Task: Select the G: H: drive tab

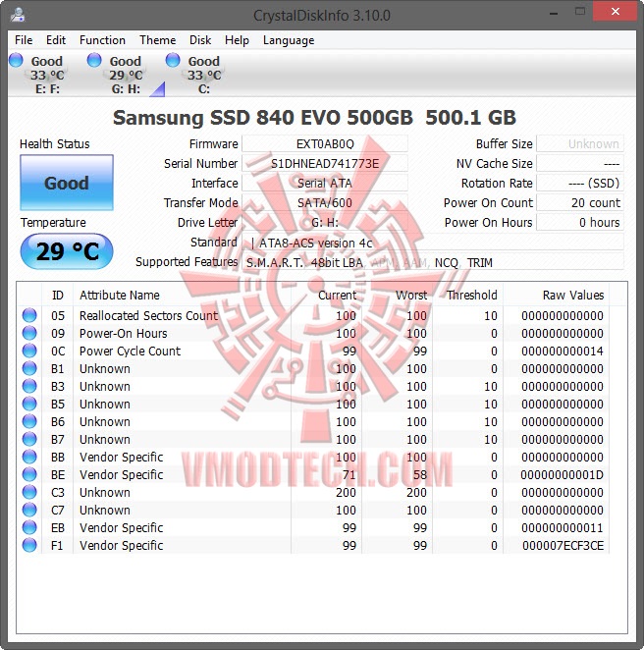Action: [x=126, y=75]
